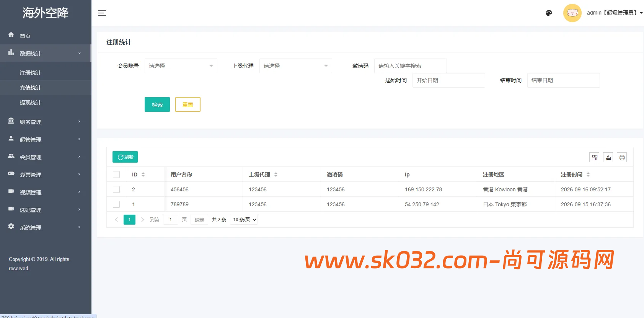
Task: Click the 开始日期 start date field
Action: pyautogui.click(x=449, y=80)
